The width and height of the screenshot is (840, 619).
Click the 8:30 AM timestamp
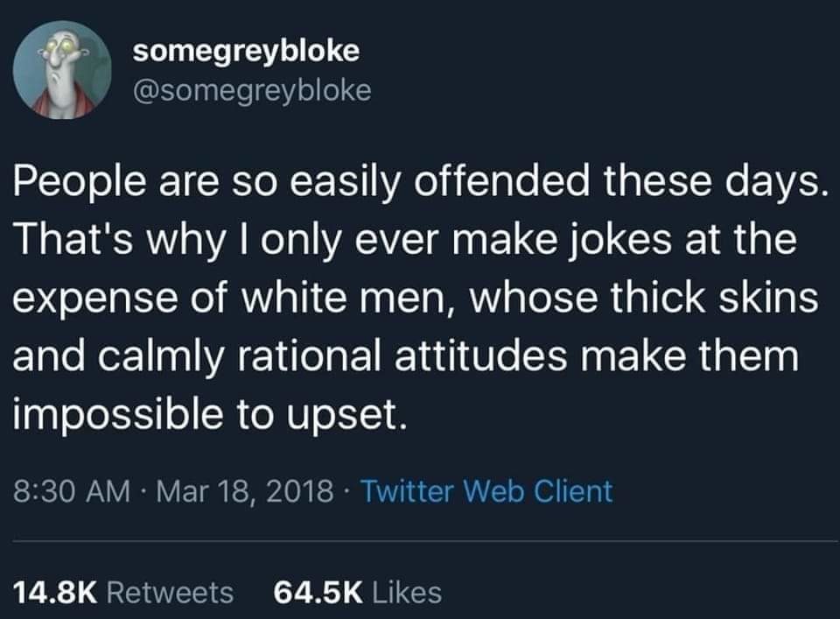point(72,491)
